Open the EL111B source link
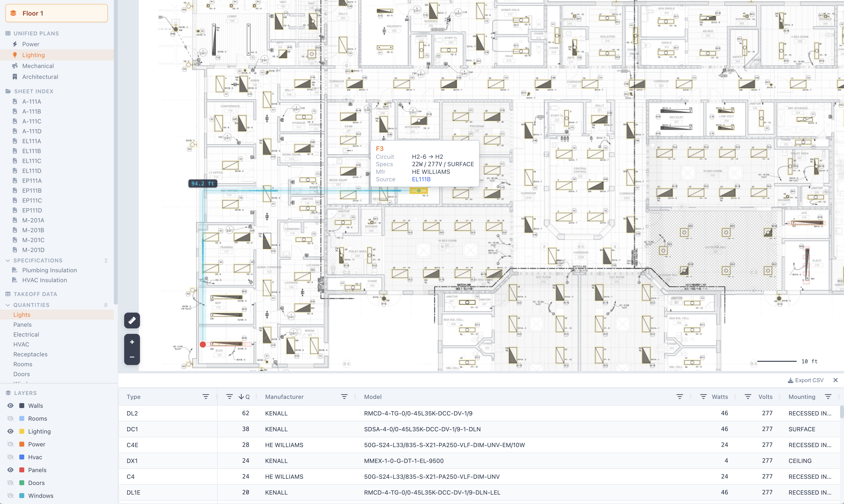 (x=421, y=179)
